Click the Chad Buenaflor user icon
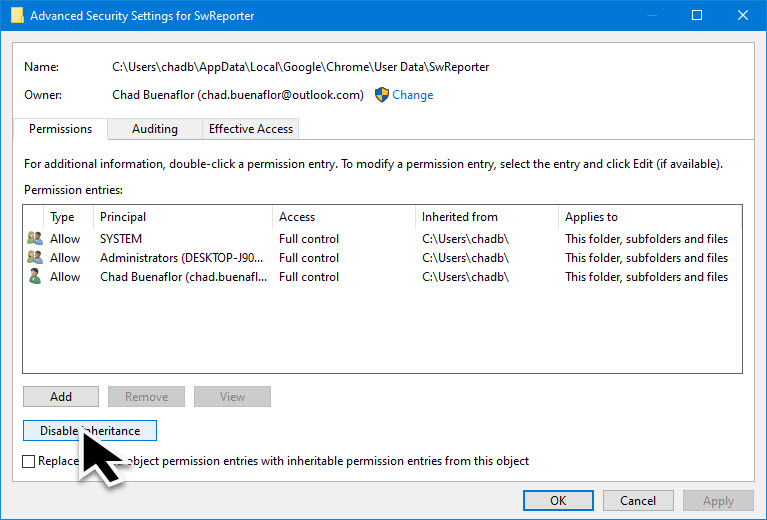767x520 pixels. pyautogui.click(x=35, y=276)
